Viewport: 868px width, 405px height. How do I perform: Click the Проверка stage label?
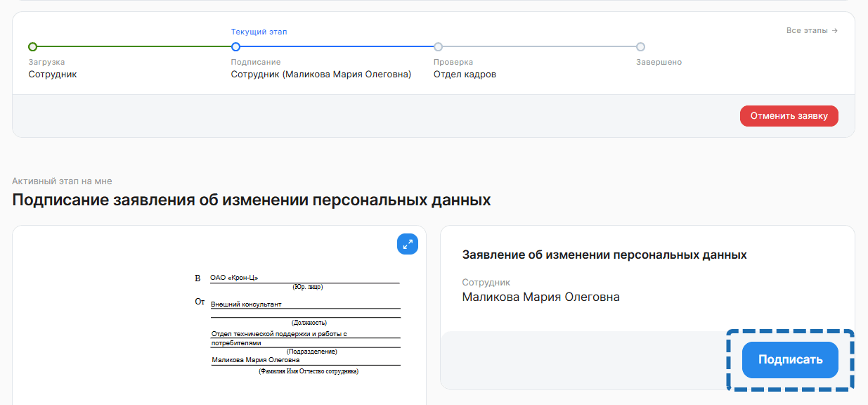453,62
